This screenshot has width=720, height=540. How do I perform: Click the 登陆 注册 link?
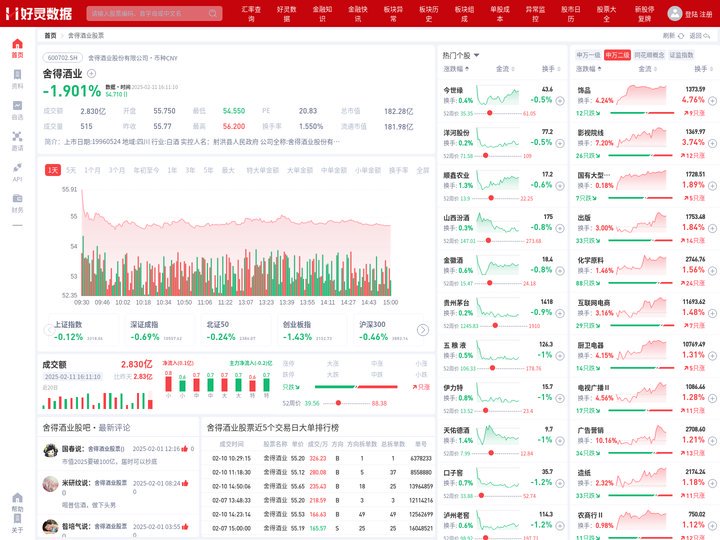698,14
